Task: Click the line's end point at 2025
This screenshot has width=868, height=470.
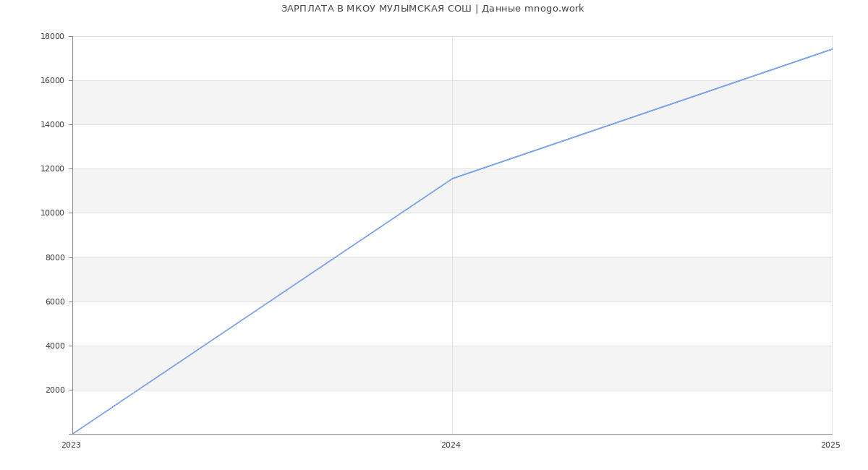Action: point(831,49)
